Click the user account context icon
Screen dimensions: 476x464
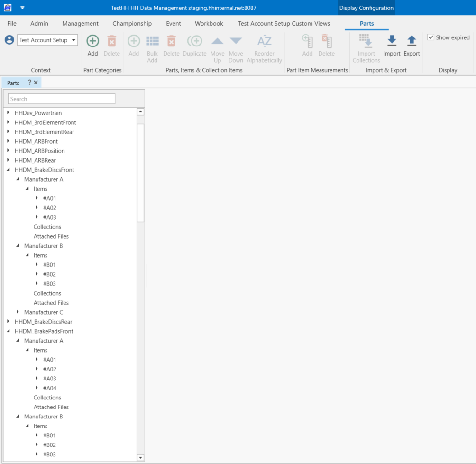coord(9,40)
